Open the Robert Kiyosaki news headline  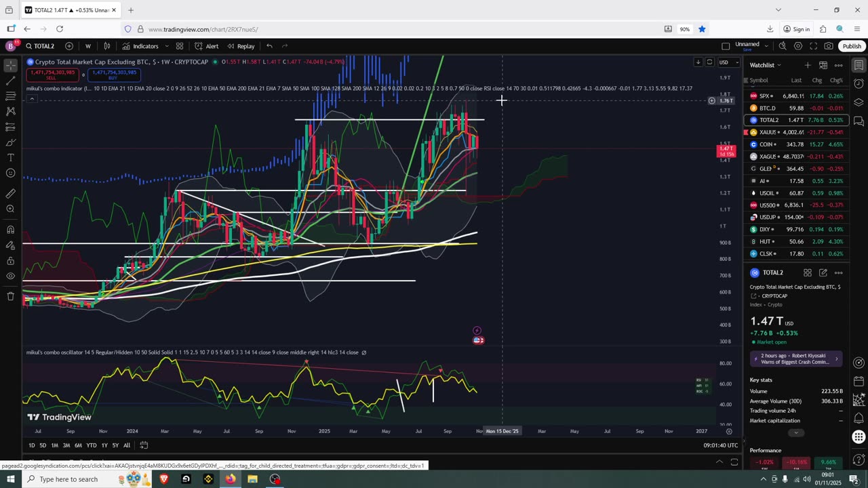(x=796, y=359)
